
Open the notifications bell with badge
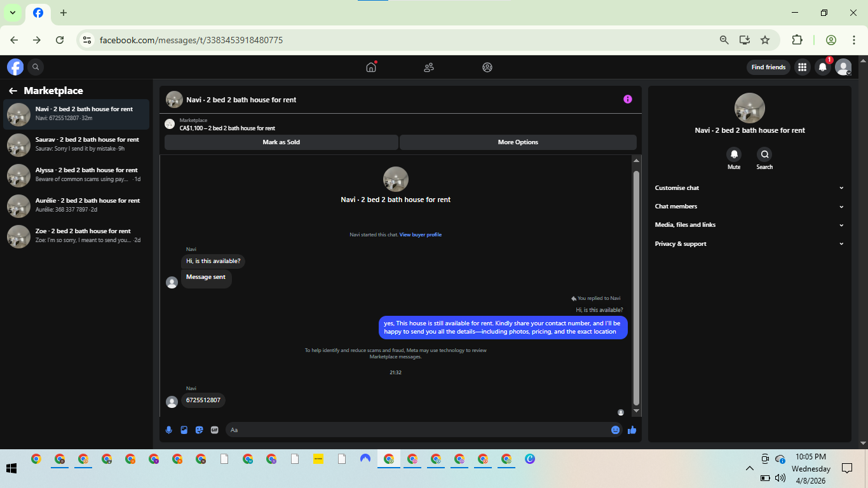823,67
